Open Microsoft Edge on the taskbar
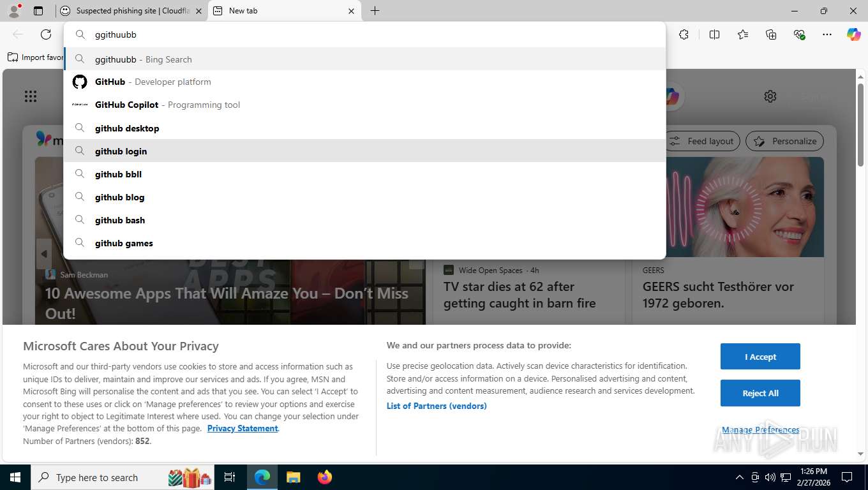This screenshot has height=490, width=868. pyautogui.click(x=262, y=477)
